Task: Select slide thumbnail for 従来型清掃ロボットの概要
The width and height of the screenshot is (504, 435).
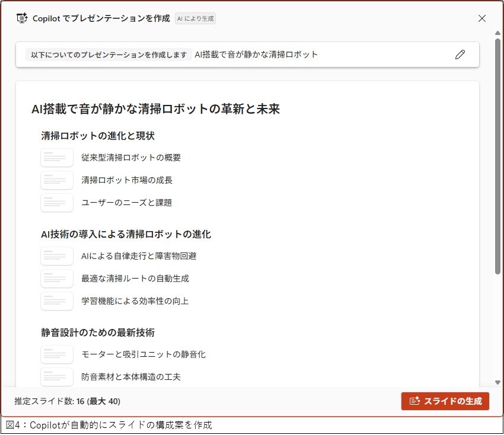Action: pos(57,158)
